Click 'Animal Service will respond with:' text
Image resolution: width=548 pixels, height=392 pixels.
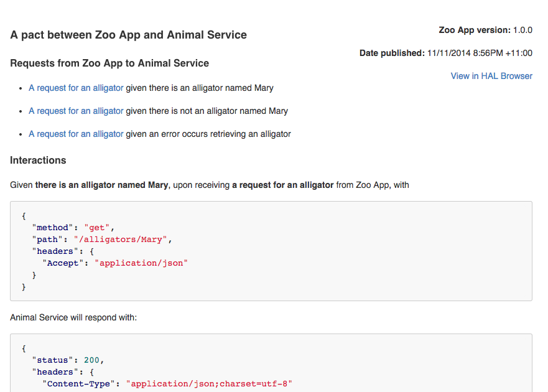coord(73,317)
